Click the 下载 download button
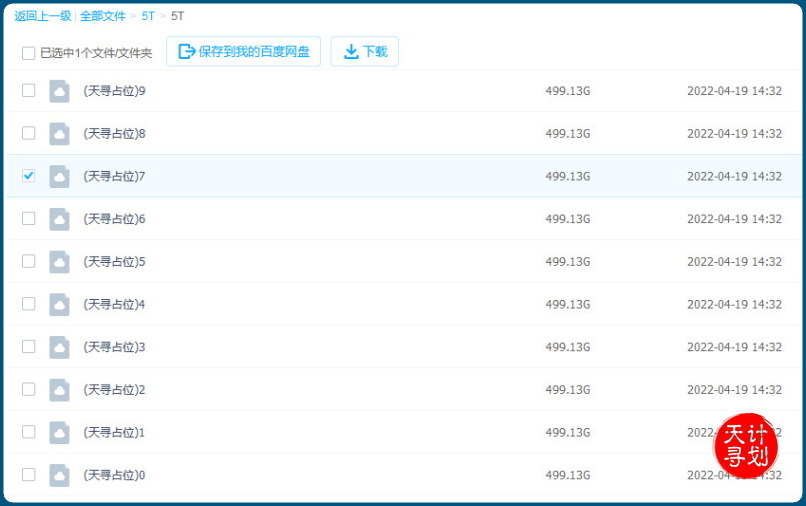The height and width of the screenshot is (506, 806). (365, 52)
